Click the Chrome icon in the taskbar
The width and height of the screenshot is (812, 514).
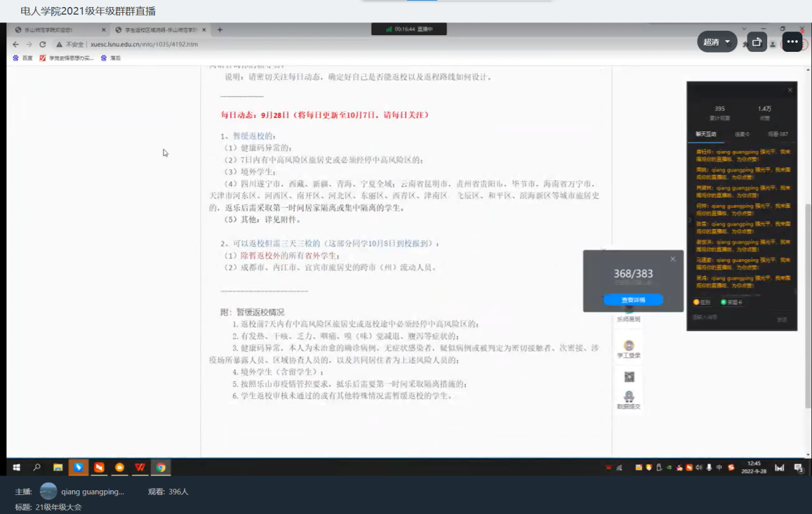pyautogui.click(x=161, y=467)
